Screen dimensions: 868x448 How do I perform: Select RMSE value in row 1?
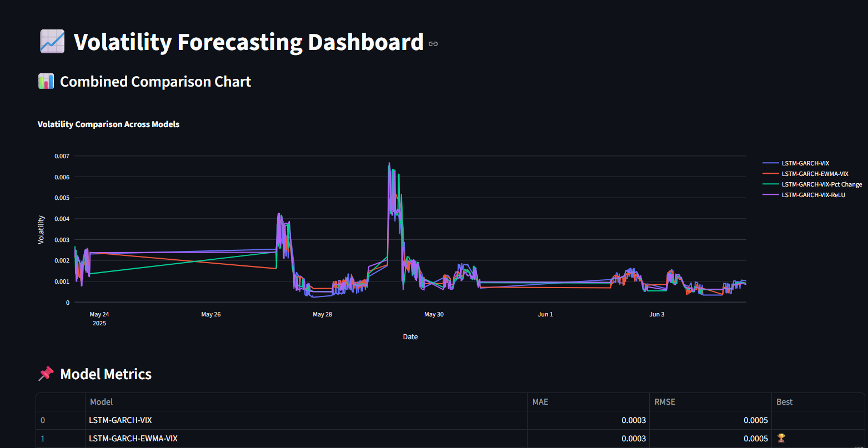(710, 439)
